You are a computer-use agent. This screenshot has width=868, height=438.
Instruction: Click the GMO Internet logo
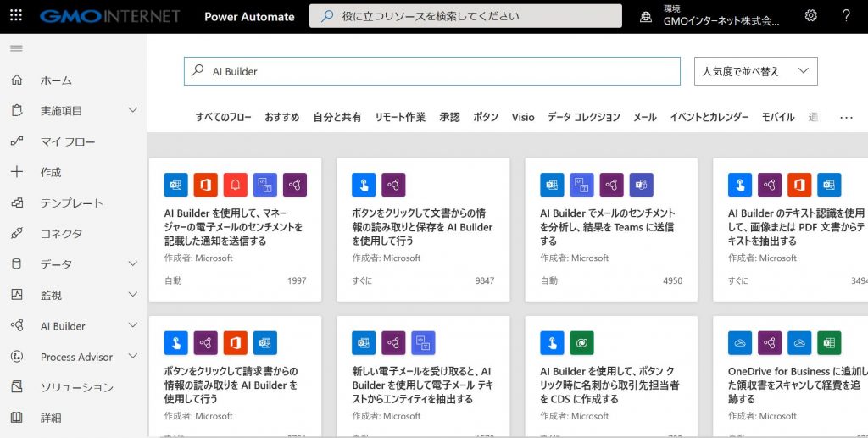(x=109, y=16)
